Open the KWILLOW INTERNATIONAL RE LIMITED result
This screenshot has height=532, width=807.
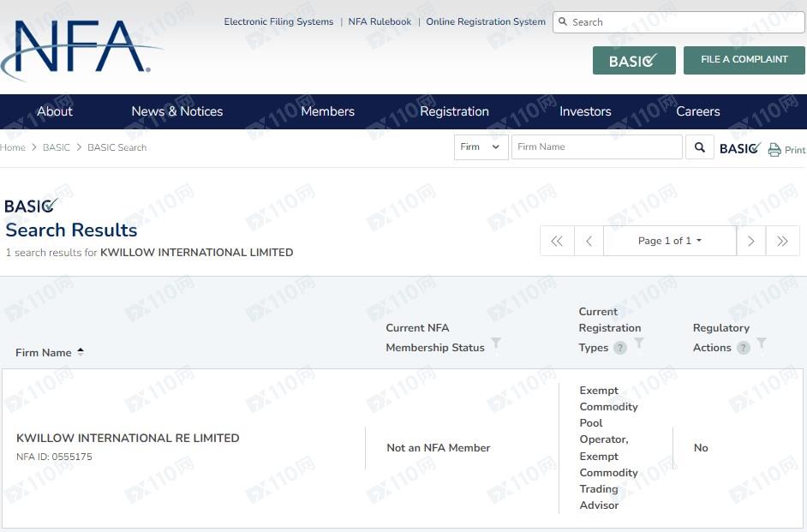coord(128,438)
